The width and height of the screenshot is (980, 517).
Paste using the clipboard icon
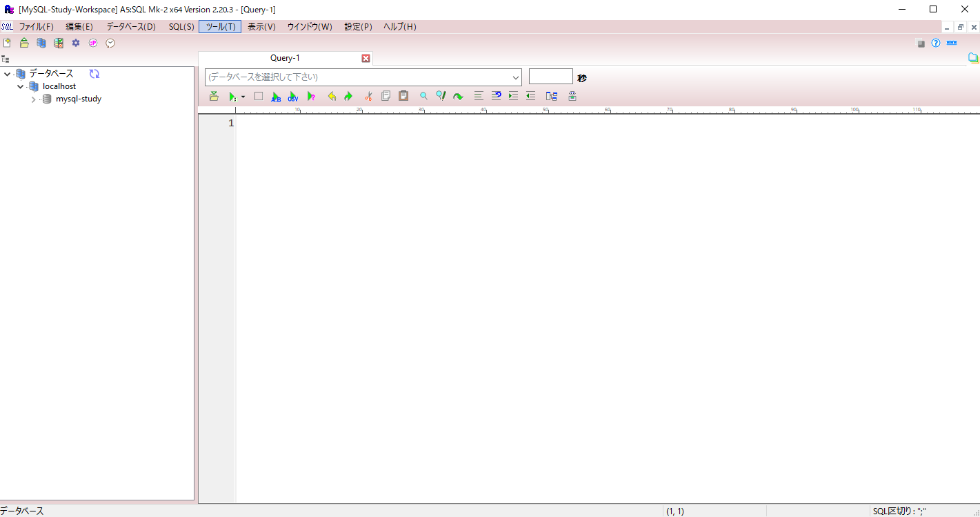403,96
